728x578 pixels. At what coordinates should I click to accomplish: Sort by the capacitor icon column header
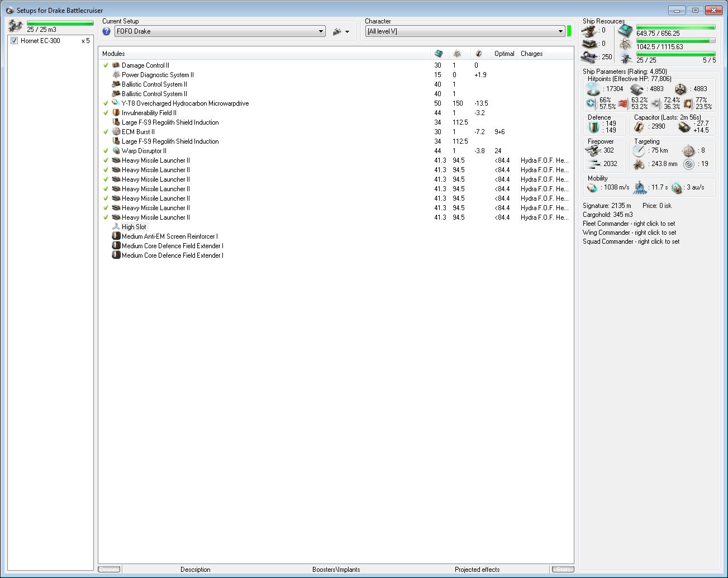pos(479,54)
